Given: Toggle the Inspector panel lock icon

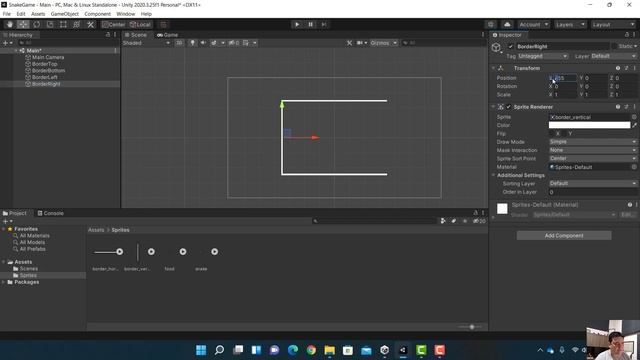Looking at the screenshot, I should point(627,35).
